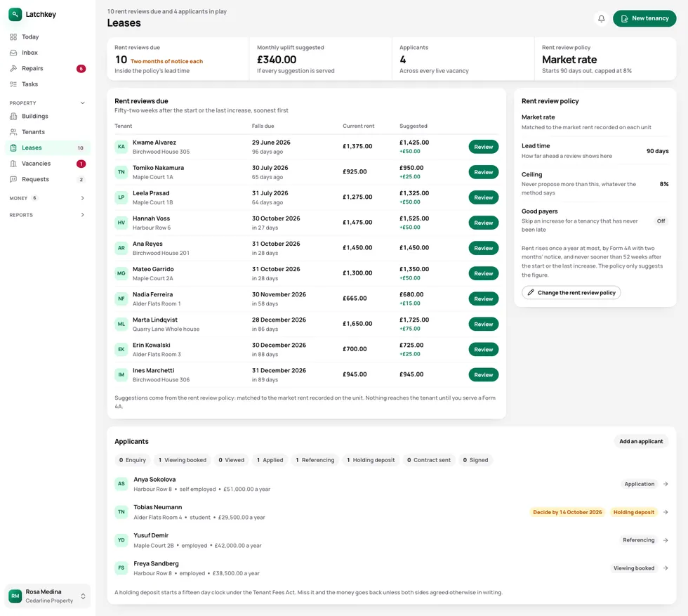Review Ana Reyes's rent

coord(484,248)
